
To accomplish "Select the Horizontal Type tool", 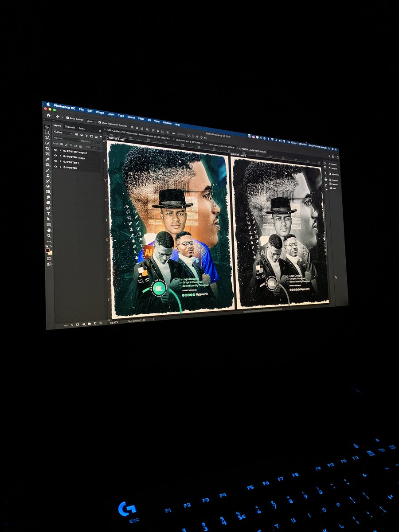I will (x=49, y=214).
